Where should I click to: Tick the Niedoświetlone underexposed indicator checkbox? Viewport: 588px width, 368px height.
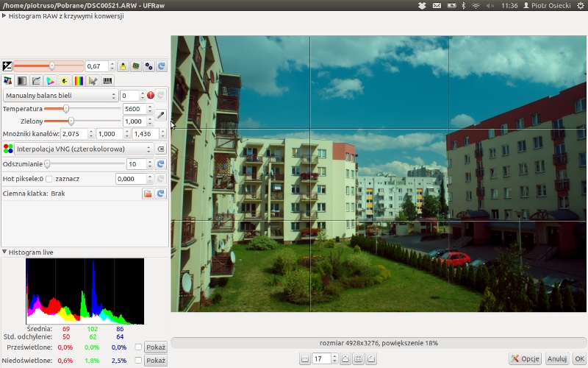point(138,361)
